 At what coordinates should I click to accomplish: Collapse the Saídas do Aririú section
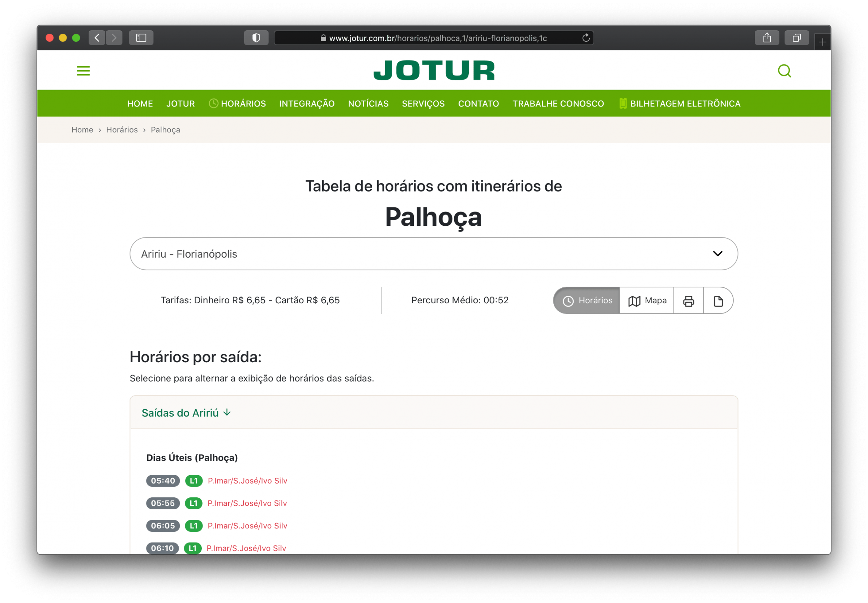pos(186,413)
